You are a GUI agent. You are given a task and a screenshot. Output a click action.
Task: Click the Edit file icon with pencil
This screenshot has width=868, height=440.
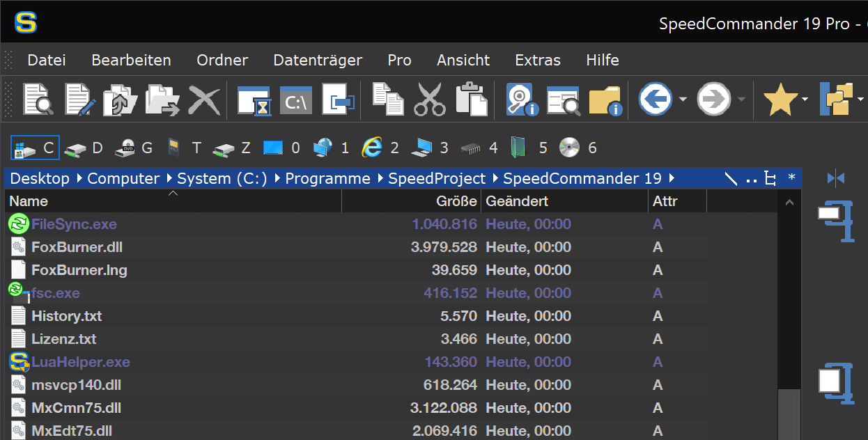click(x=80, y=100)
